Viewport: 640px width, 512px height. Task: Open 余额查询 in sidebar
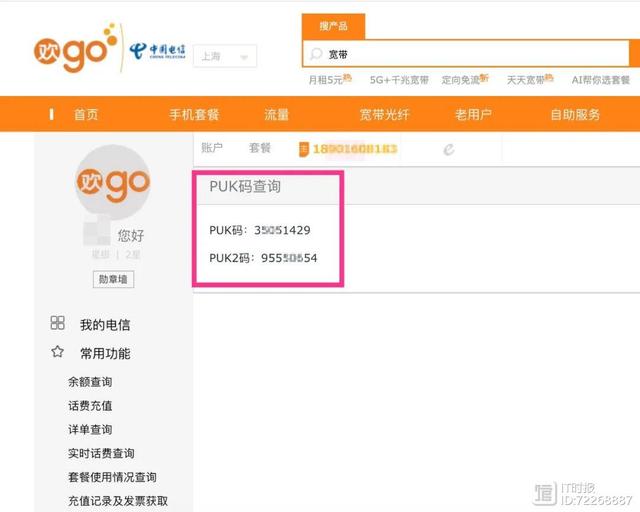click(x=90, y=382)
